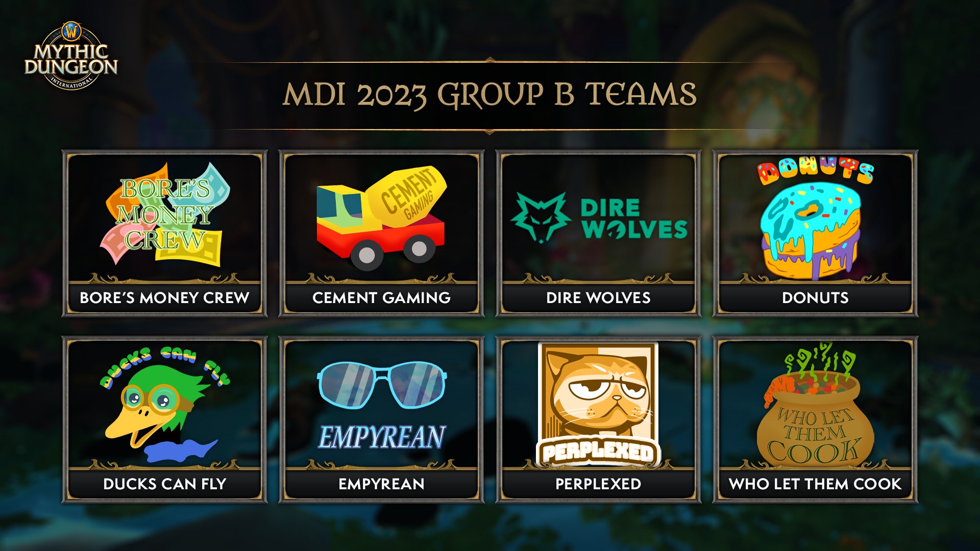Viewport: 980px width, 551px height.
Task: Click the CEMENT GAMING name label
Action: 381,297
